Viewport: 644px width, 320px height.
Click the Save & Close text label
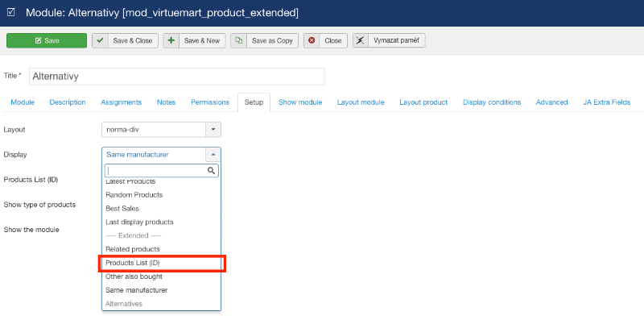coord(133,41)
